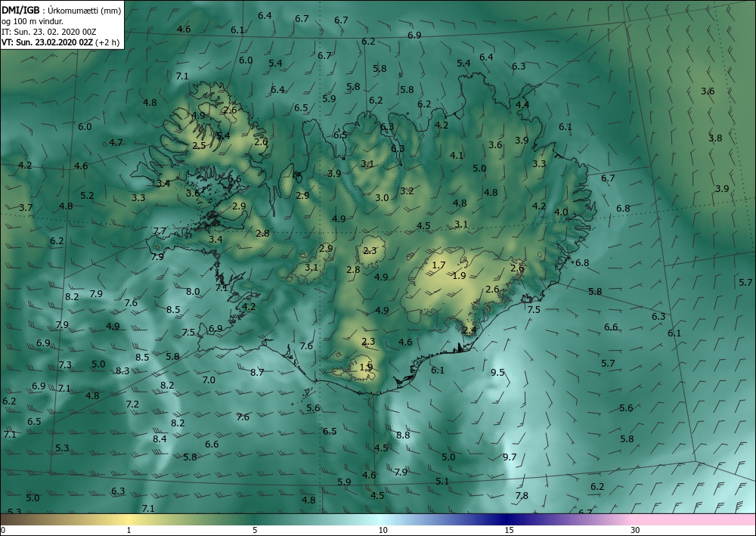Click the 4.7 value northwest of the Westfjords

116,142
